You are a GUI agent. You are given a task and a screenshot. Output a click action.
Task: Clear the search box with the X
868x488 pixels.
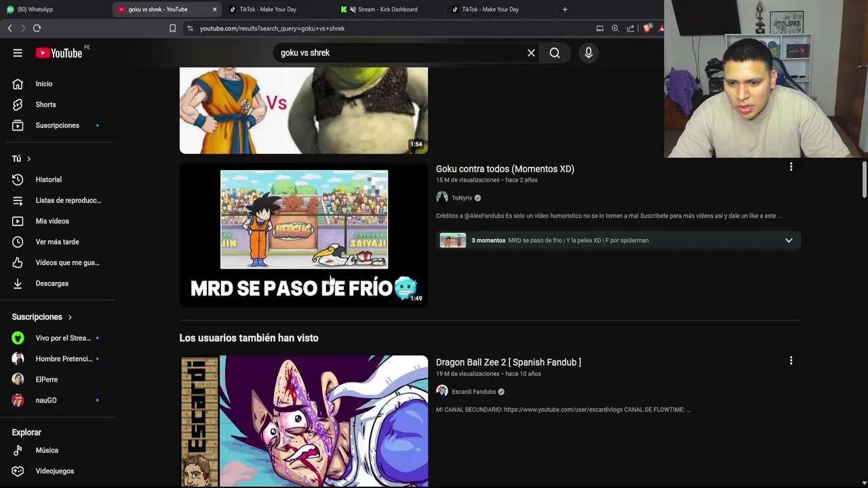click(x=531, y=53)
